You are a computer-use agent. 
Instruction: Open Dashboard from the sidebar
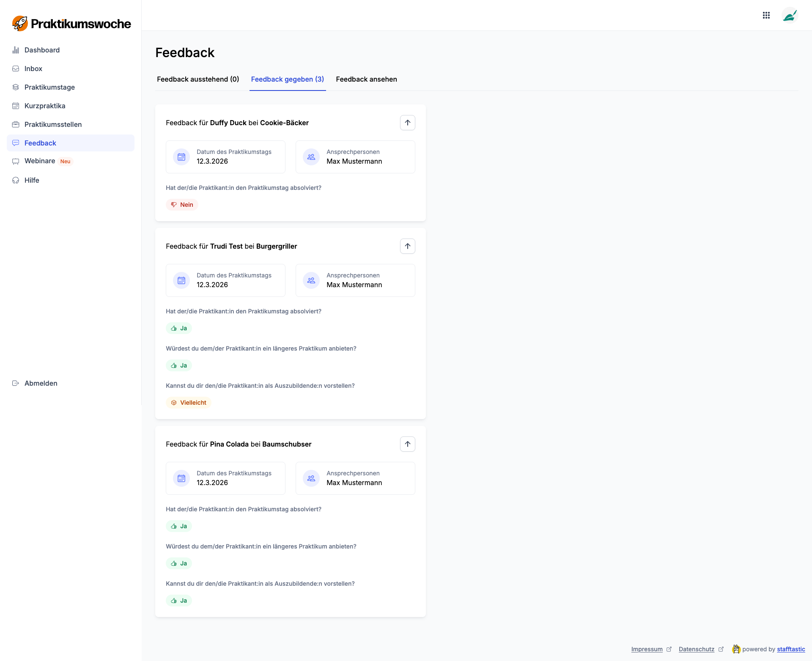[42, 50]
